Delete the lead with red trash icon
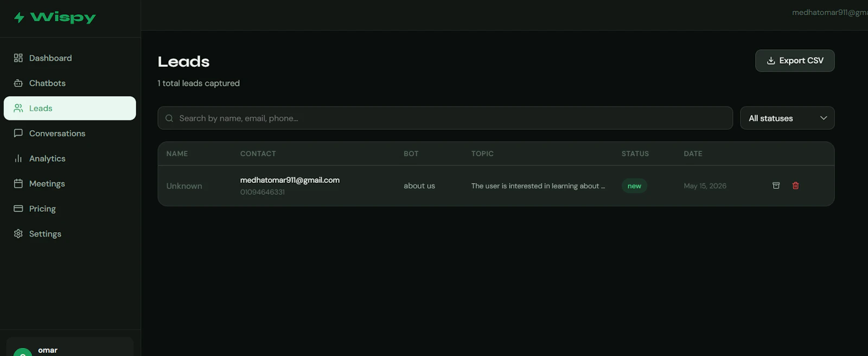868x356 pixels. (x=796, y=186)
